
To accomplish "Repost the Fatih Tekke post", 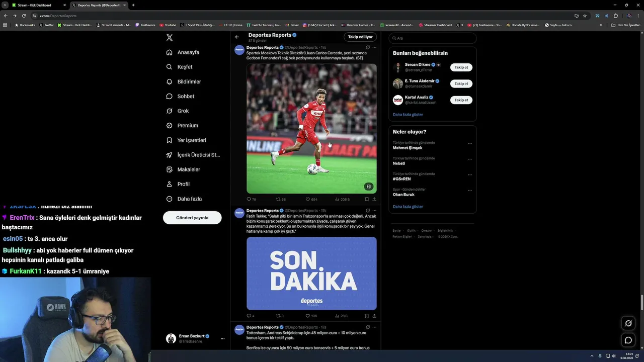I will click(280, 316).
